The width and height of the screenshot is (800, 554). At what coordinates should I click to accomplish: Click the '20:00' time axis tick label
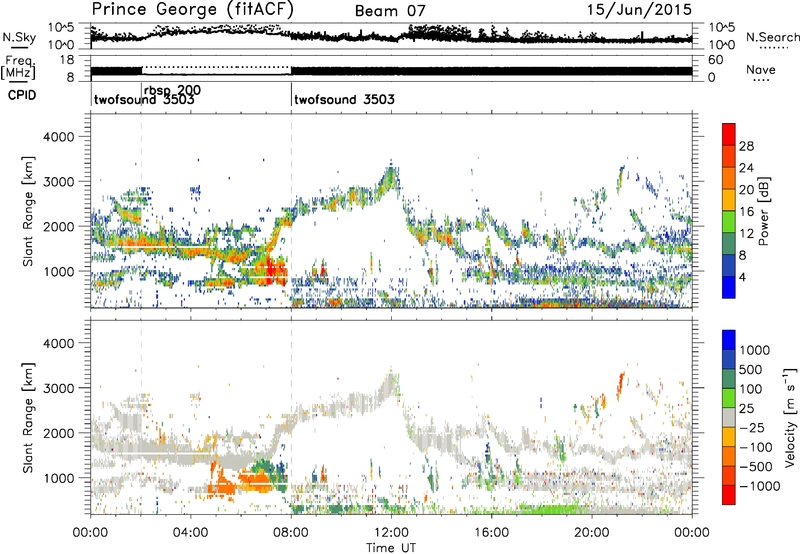(592, 533)
